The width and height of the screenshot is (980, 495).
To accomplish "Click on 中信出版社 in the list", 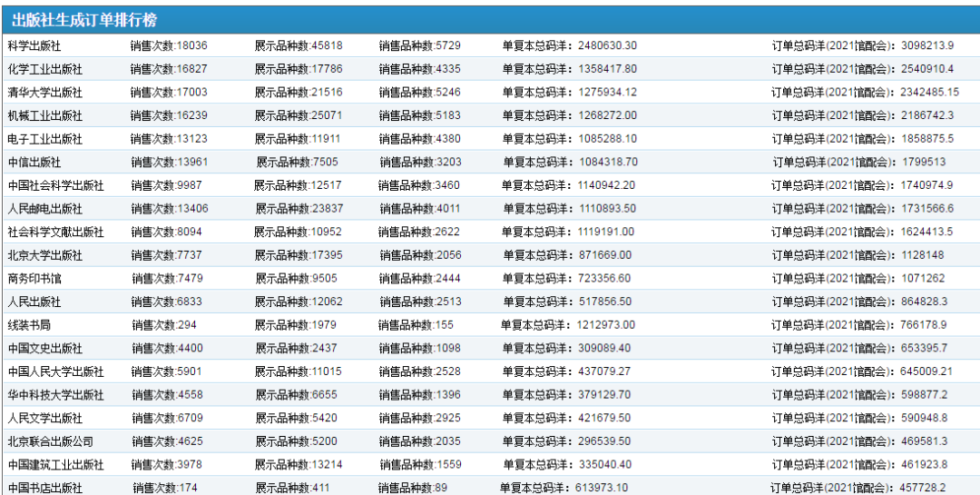I will coord(34,163).
